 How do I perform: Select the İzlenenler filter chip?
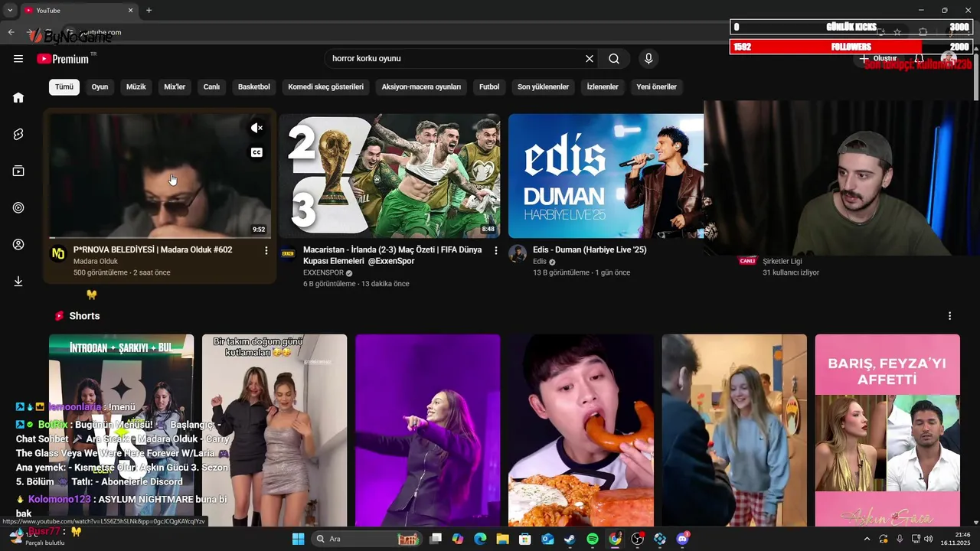tap(603, 86)
